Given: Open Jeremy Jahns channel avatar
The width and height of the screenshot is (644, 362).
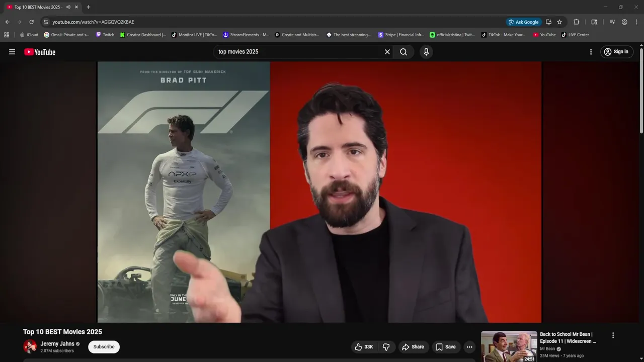Looking at the screenshot, I should coord(30,346).
